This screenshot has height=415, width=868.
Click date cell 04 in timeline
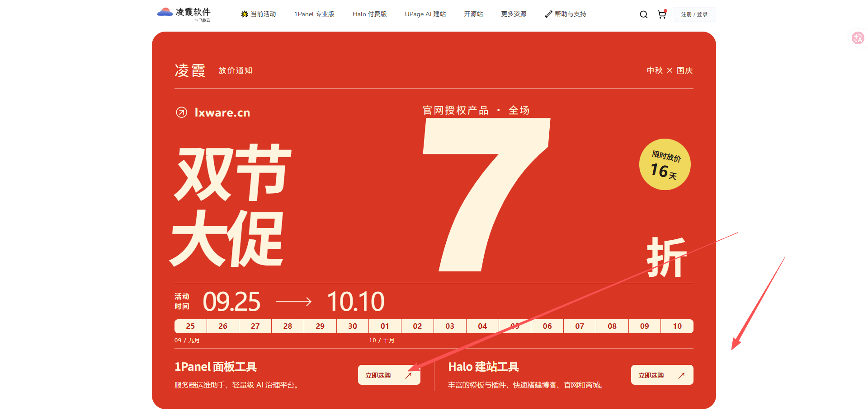coord(482,326)
